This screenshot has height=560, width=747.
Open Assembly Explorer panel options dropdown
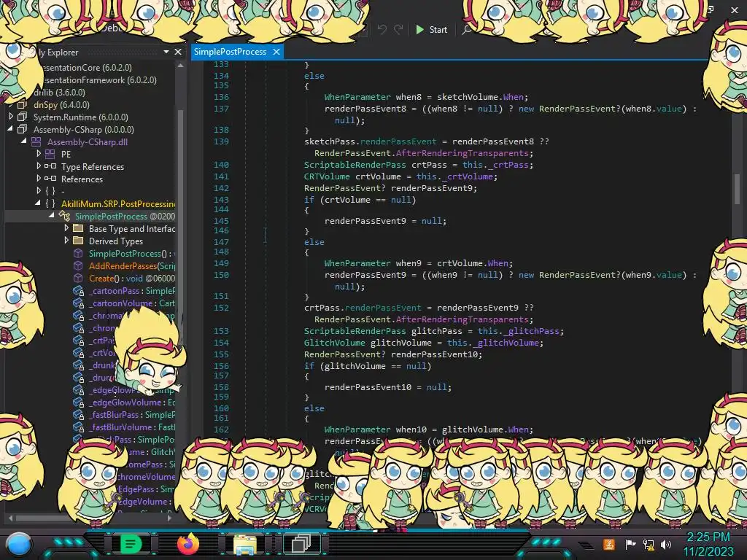pos(166,52)
